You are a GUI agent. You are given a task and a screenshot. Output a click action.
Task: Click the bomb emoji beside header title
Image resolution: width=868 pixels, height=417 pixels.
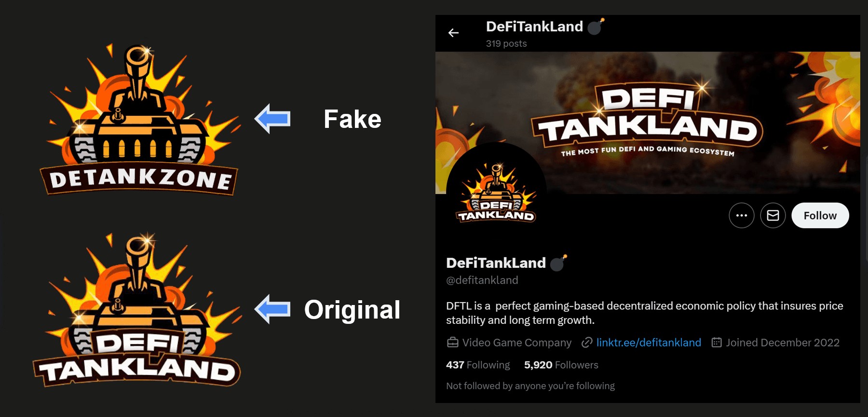point(596,27)
